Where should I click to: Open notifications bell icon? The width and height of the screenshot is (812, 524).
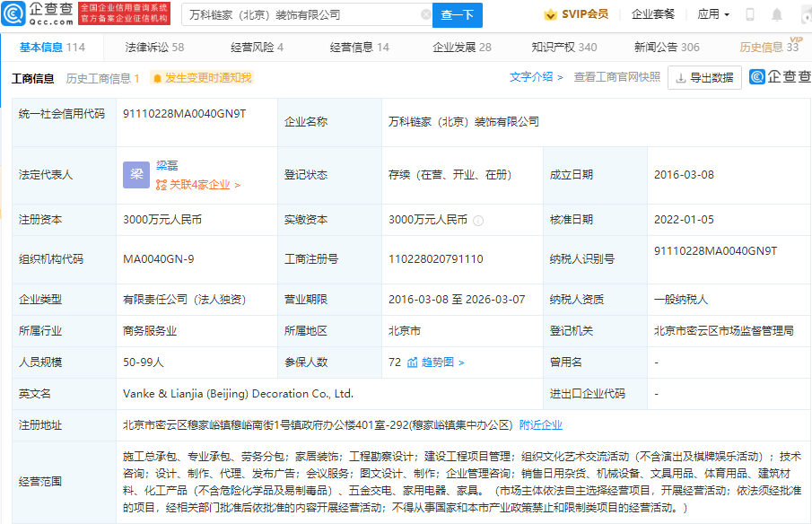pos(777,15)
